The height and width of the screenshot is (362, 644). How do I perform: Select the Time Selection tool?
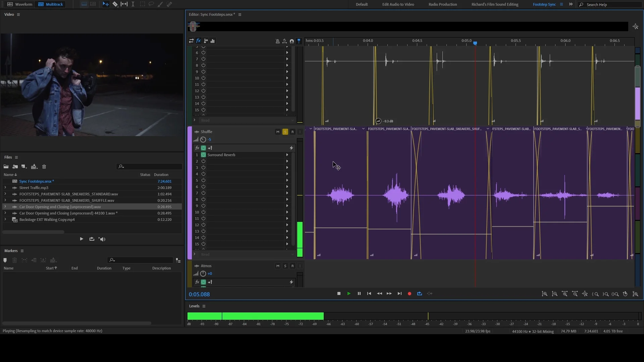point(133,4)
